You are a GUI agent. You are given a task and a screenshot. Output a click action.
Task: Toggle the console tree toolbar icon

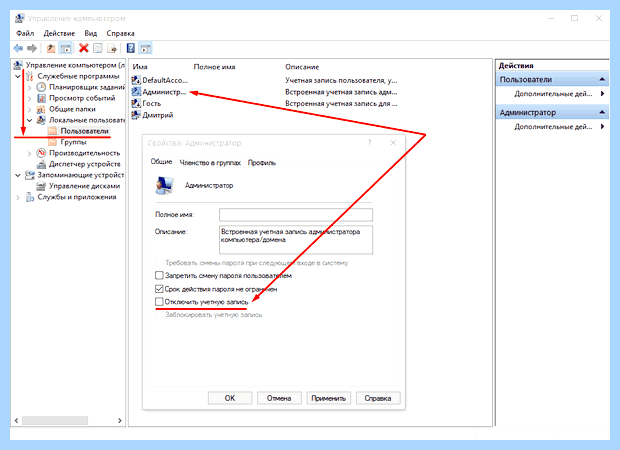[66, 48]
